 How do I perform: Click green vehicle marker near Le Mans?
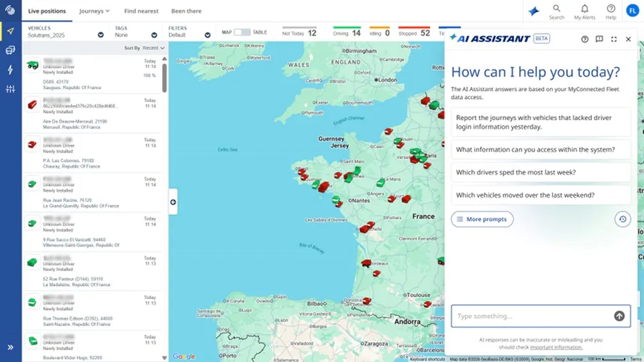pos(381,182)
